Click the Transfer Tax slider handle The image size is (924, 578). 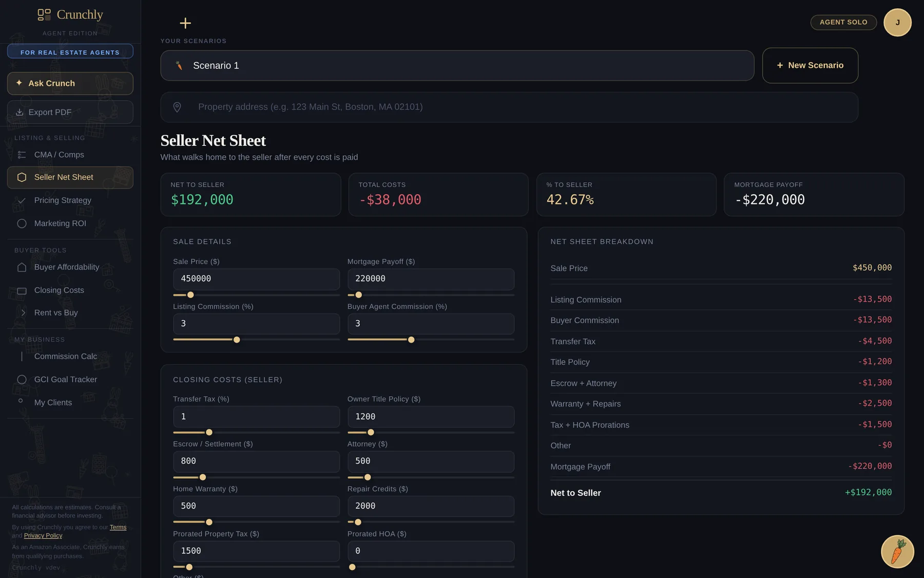click(x=209, y=432)
